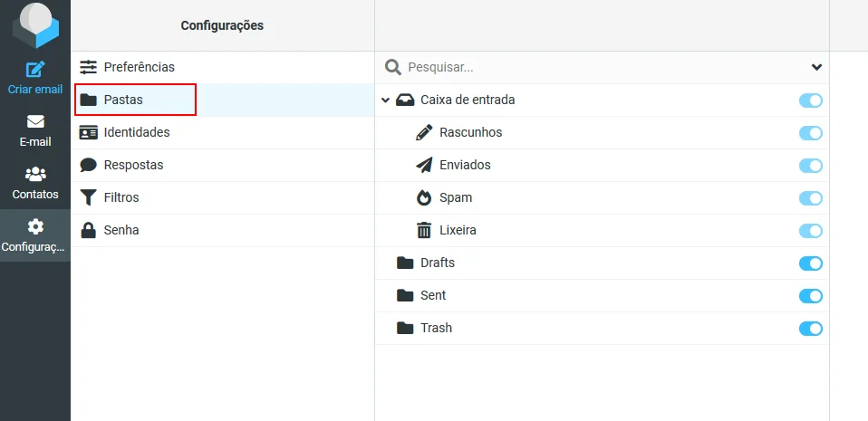
Task: Click the Roundcube logo icon
Action: 35,24
